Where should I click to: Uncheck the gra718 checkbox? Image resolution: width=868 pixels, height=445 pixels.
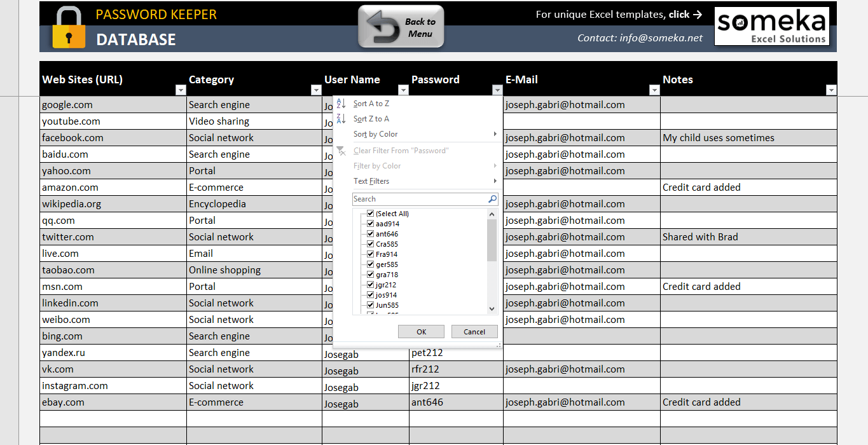[x=370, y=275]
